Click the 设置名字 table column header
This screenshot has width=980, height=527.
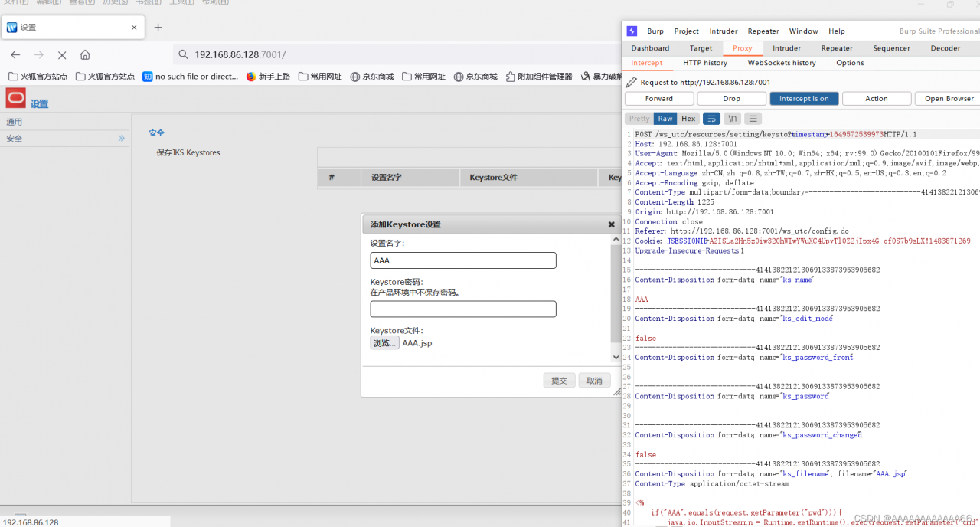(x=410, y=178)
